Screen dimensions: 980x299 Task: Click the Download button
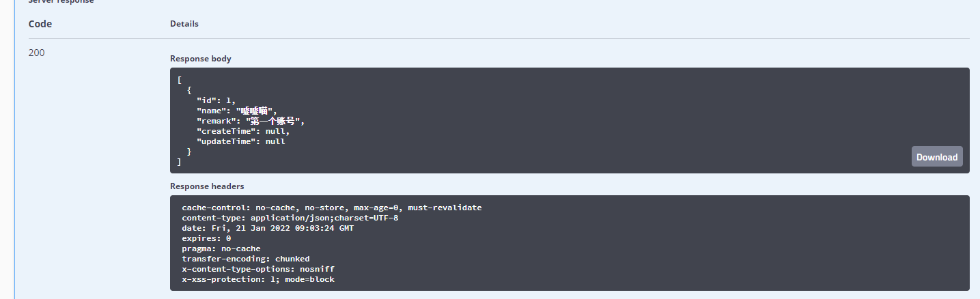[936, 157]
